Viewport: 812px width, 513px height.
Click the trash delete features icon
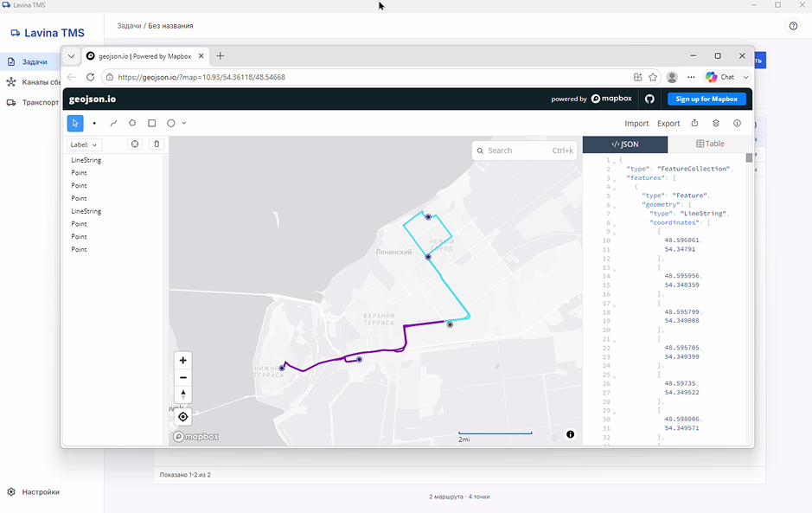[157, 144]
